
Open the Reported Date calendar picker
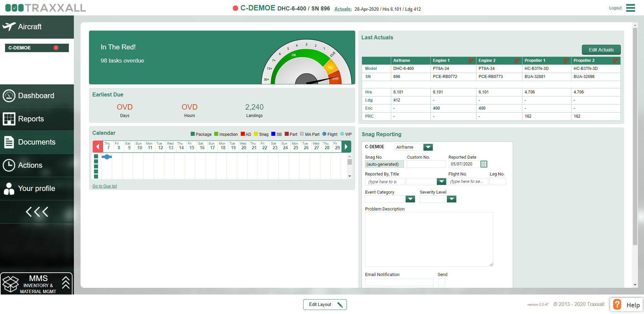pos(484,164)
